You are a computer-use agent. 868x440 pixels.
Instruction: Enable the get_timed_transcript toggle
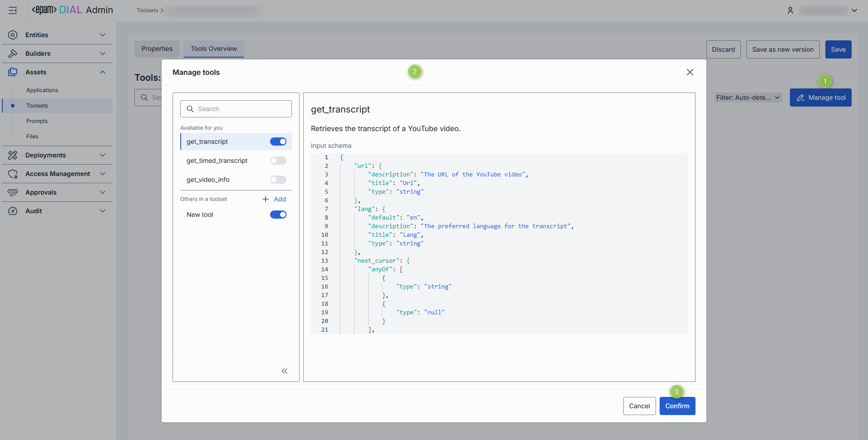278,161
